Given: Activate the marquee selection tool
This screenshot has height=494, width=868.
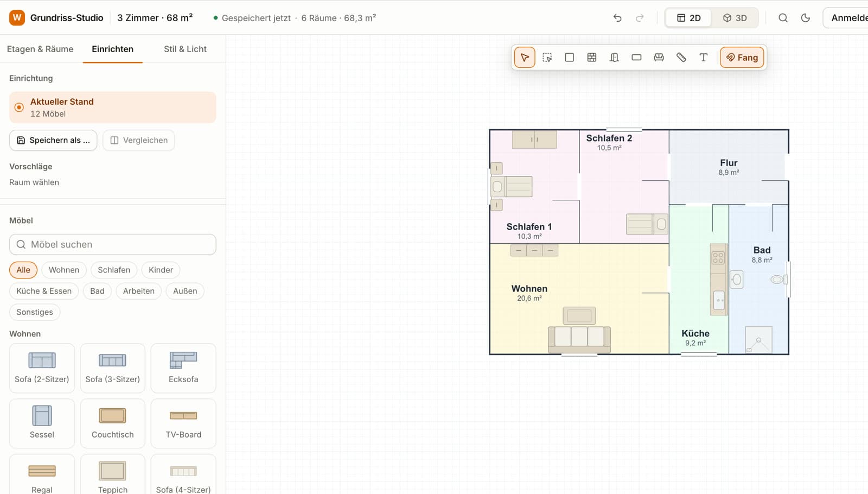Looking at the screenshot, I should [x=547, y=58].
